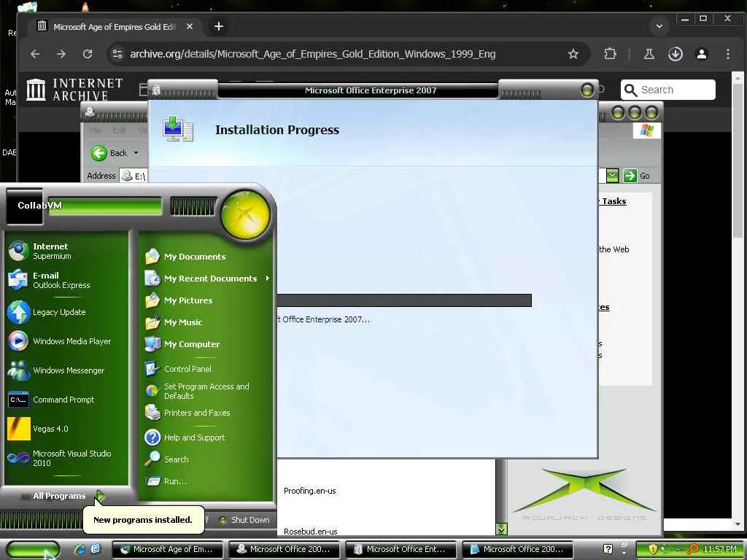Click Shut Down button in Start menu
The height and width of the screenshot is (560, 747).
pyautogui.click(x=244, y=520)
